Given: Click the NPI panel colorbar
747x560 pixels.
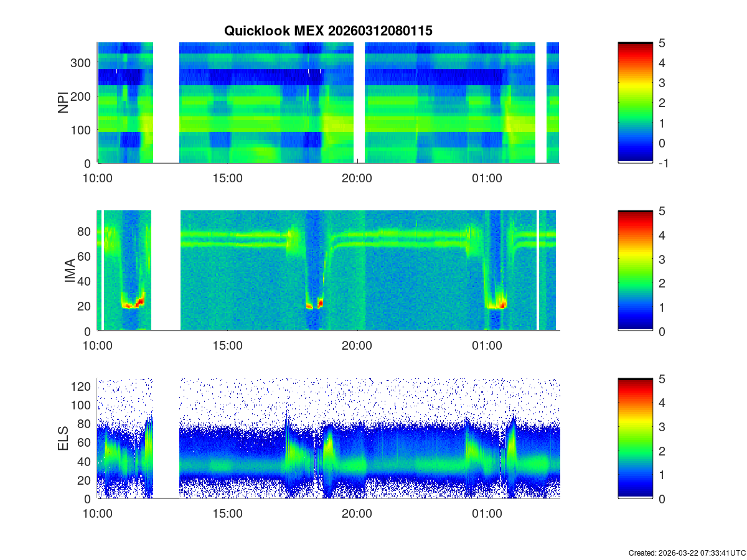Looking at the screenshot, I should pos(635,103).
